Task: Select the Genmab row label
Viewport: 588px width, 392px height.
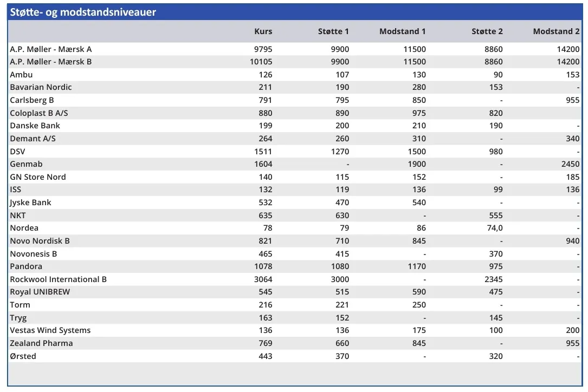Action: 26,164
